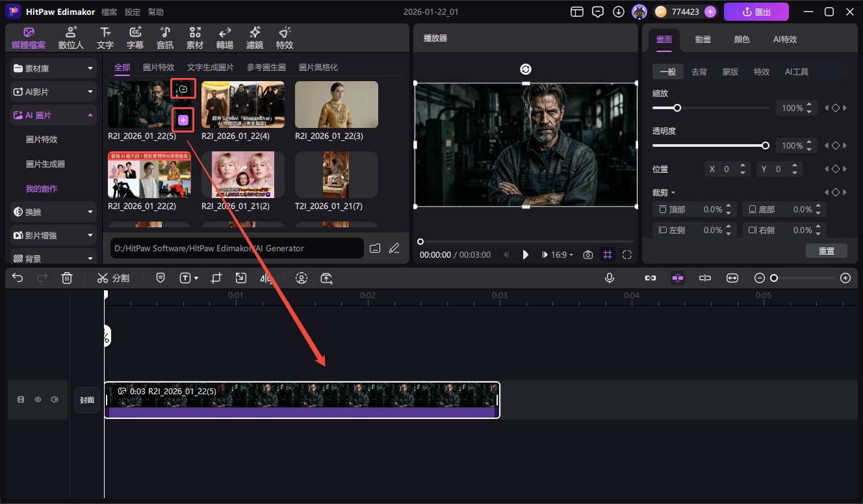This screenshot has width=863, height=504.
Task: Click the microphone voiceover icon
Action: tap(610, 278)
